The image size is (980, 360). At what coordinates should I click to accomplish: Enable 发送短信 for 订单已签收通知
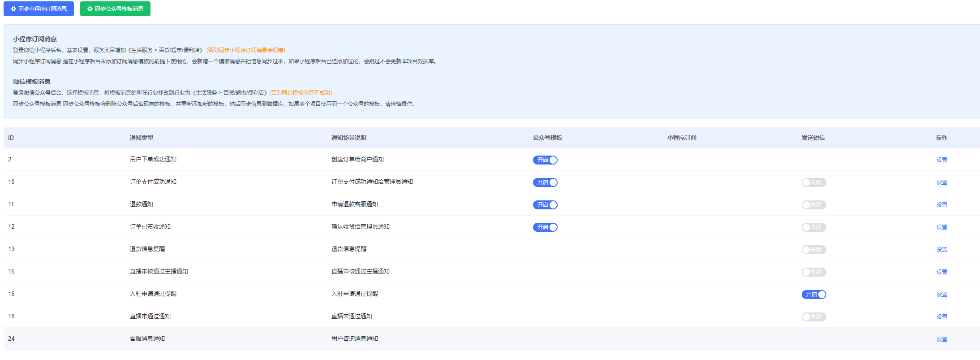pos(814,227)
